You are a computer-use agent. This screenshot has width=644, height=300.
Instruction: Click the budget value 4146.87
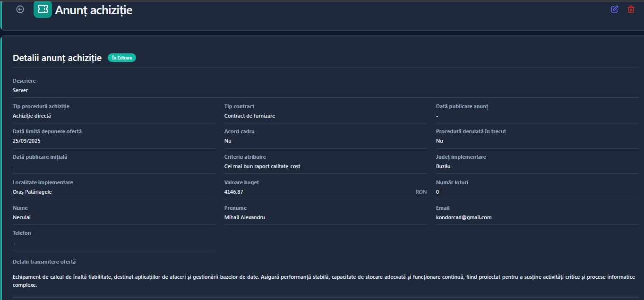[x=234, y=192]
